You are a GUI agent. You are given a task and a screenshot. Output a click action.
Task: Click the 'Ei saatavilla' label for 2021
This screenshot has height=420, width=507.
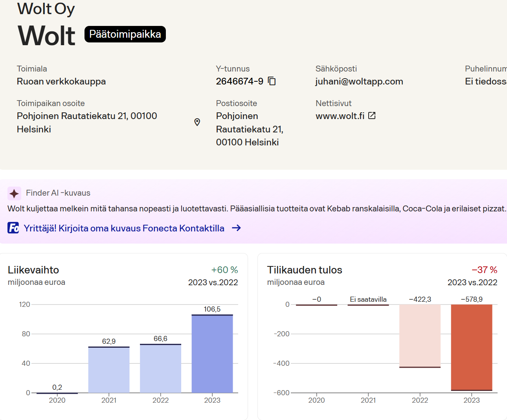(x=368, y=299)
